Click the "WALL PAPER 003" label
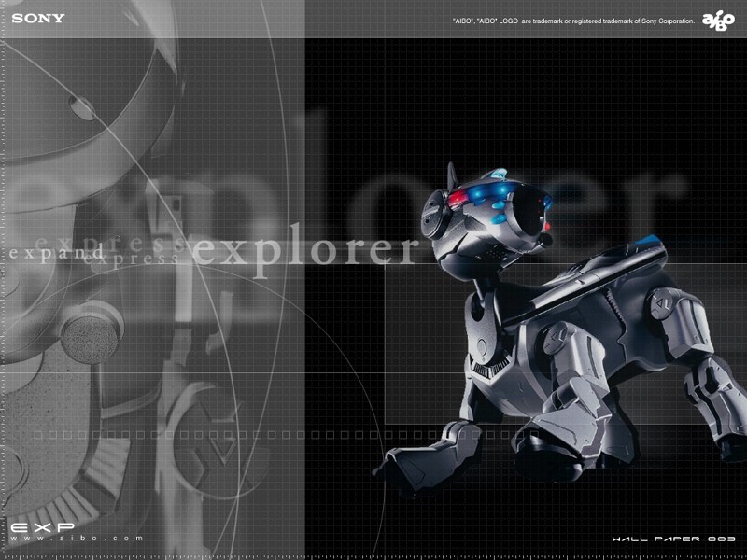This screenshot has width=747, height=560. (674, 539)
